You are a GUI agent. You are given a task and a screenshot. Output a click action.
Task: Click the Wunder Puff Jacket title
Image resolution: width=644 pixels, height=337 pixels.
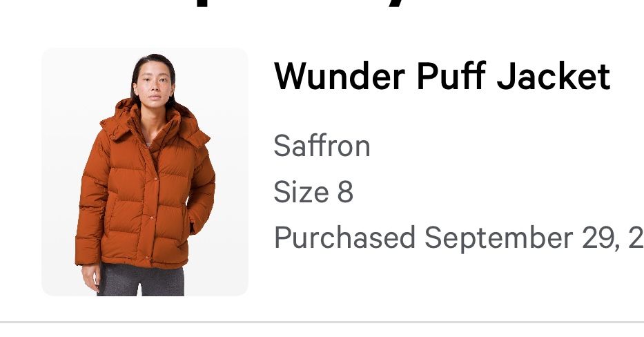click(442, 76)
